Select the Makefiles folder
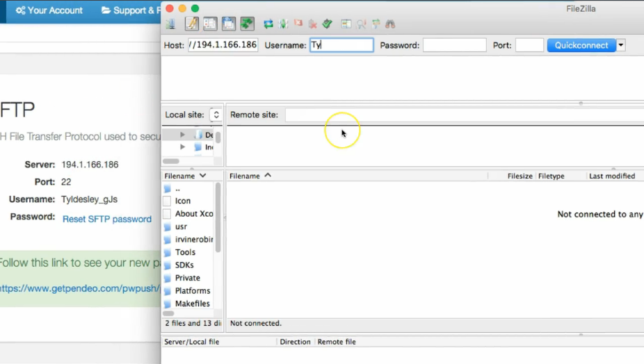Screen dimensions: 644x364 click(x=192, y=304)
